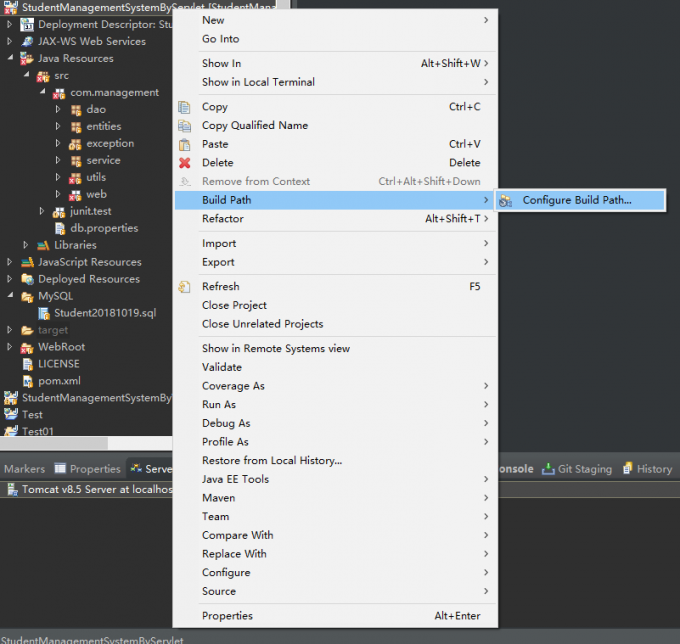The width and height of the screenshot is (680, 644).
Task: Select pom.xml in project tree
Action: pos(58,381)
